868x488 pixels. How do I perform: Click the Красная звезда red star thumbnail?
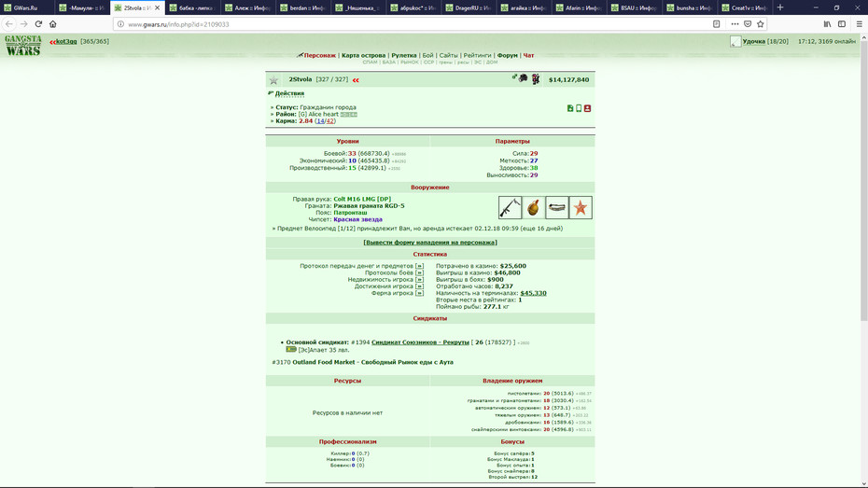[x=581, y=207]
